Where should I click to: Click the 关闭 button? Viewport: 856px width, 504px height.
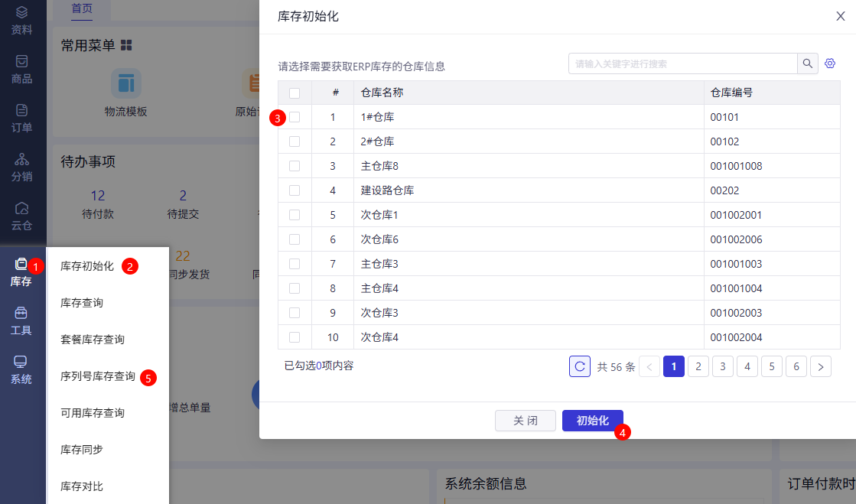pyautogui.click(x=526, y=421)
